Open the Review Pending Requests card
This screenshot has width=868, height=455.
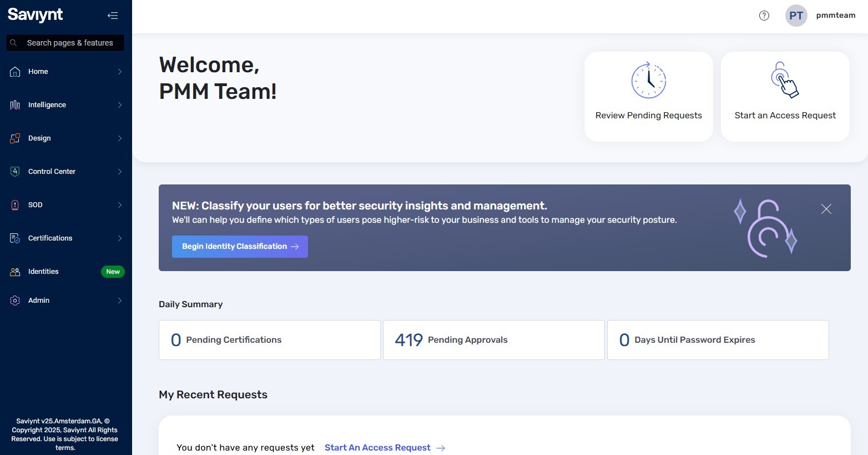pos(649,97)
